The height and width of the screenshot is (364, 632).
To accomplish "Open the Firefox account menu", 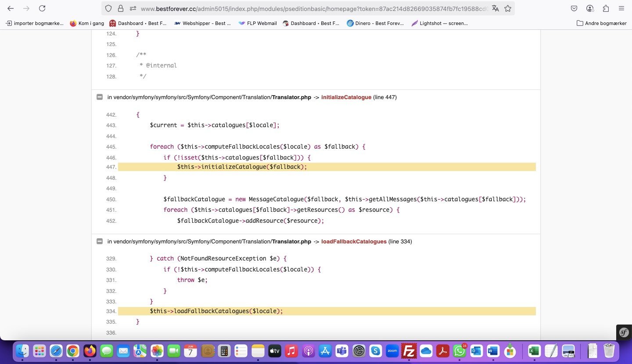I will point(590,8).
